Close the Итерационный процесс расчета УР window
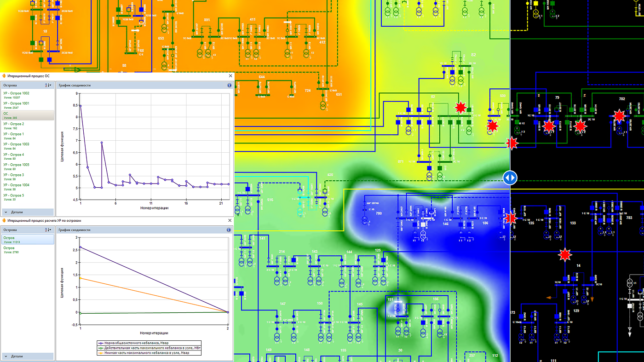644x362 pixels. coord(230,220)
